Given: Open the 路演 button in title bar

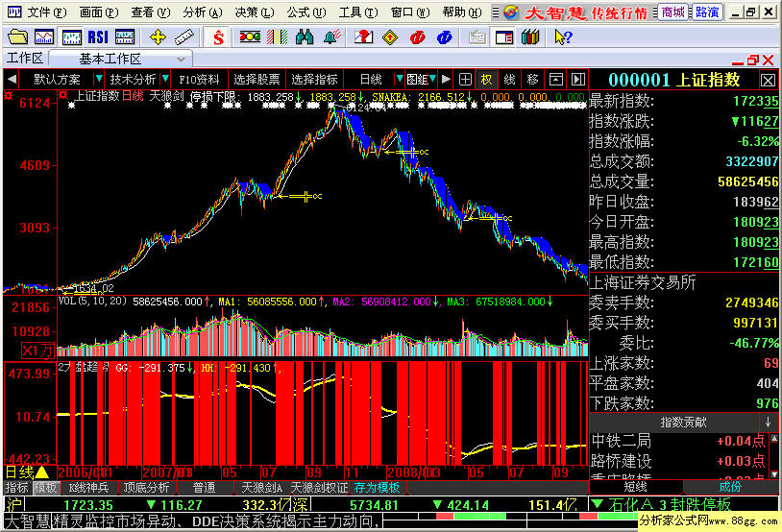Looking at the screenshot, I should (x=707, y=12).
